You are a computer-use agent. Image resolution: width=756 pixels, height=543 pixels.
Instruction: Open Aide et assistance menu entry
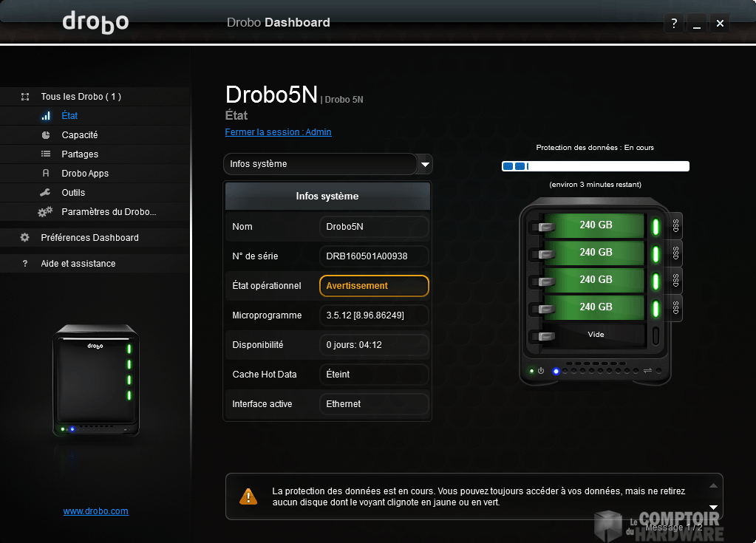click(x=78, y=264)
